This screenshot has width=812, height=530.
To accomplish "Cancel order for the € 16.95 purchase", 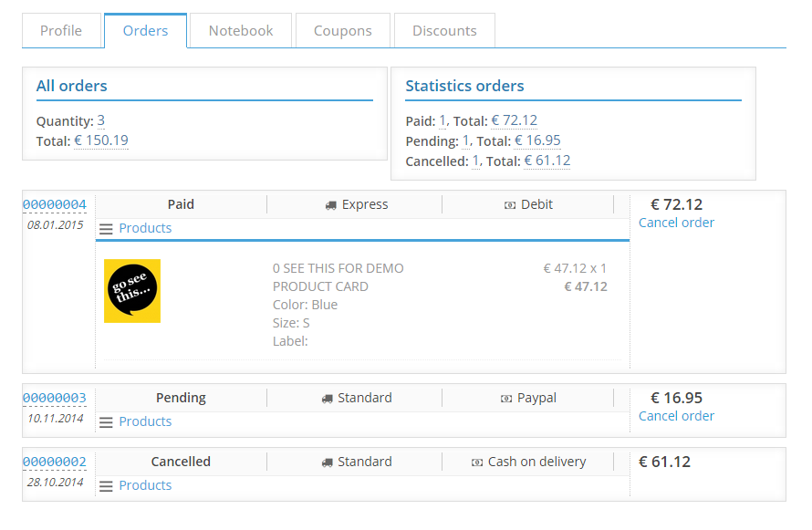I will (676, 416).
